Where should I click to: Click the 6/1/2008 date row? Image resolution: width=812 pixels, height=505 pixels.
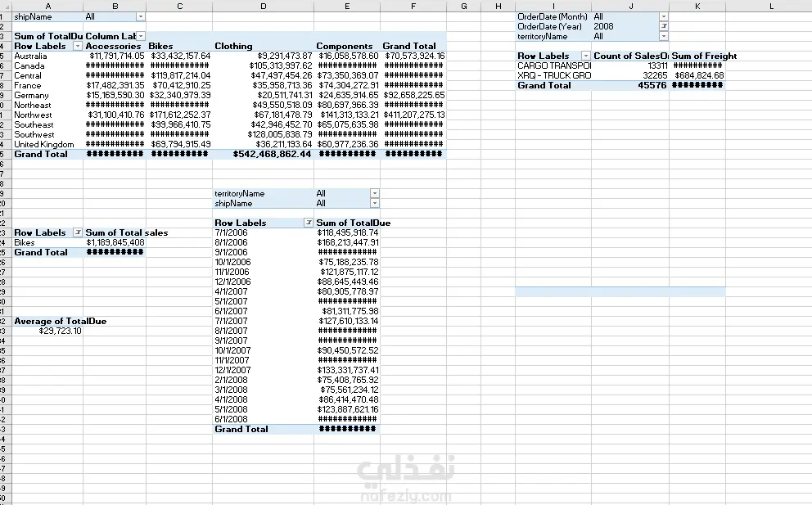[231, 420]
